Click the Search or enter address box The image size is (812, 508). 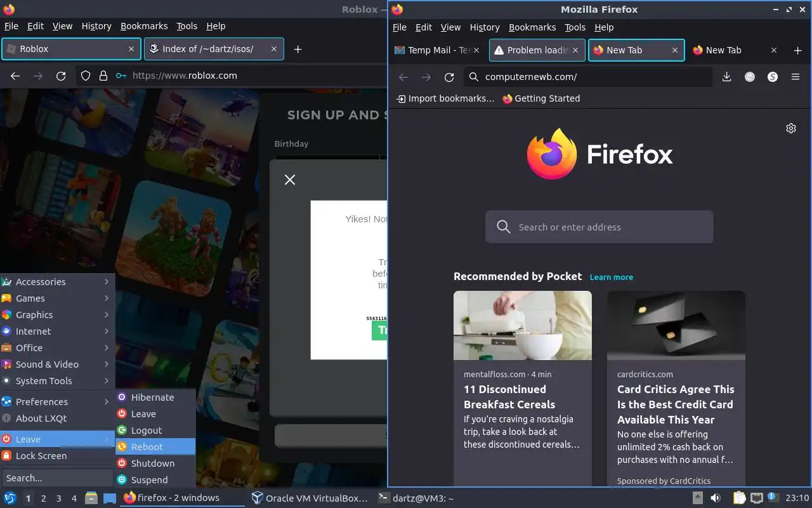click(599, 227)
